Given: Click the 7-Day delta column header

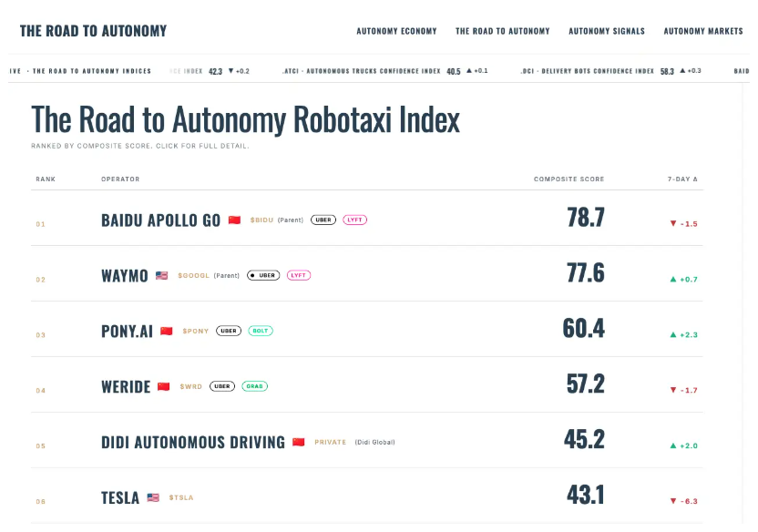Looking at the screenshot, I should [x=682, y=179].
